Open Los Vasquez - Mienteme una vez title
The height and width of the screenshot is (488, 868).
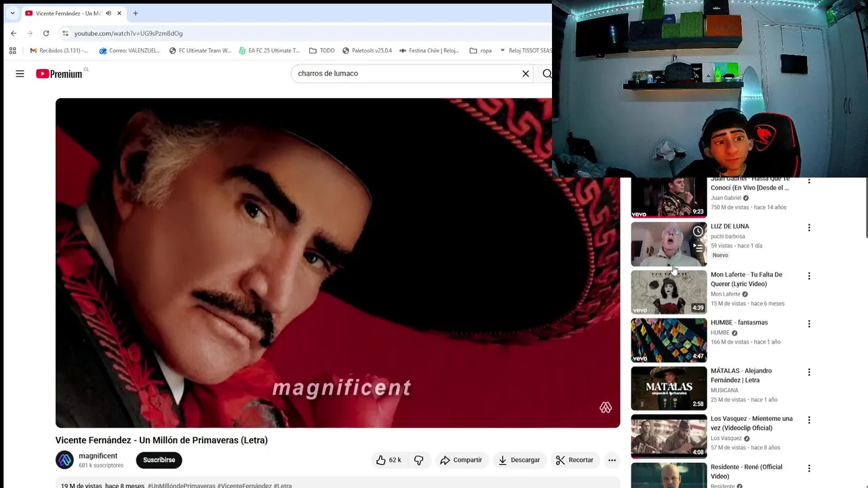pos(751,424)
